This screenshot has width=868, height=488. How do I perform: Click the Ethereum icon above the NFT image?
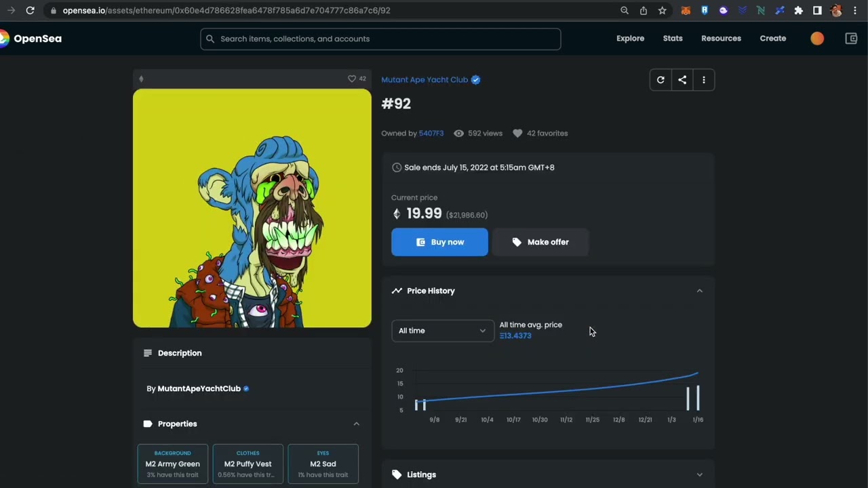[141, 79]
